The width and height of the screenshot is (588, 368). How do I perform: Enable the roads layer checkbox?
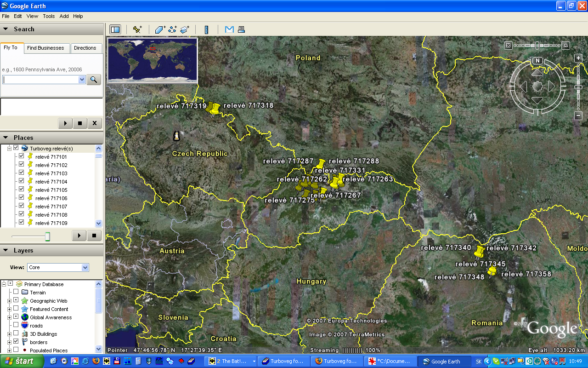[16, 325]
